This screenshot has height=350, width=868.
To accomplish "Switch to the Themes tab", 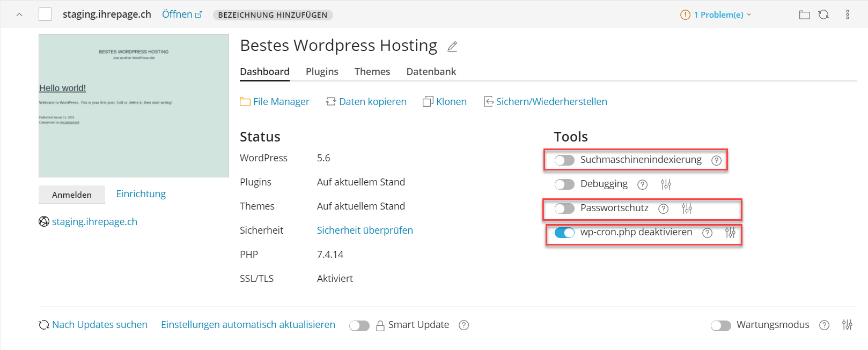I will pos(372,72).
